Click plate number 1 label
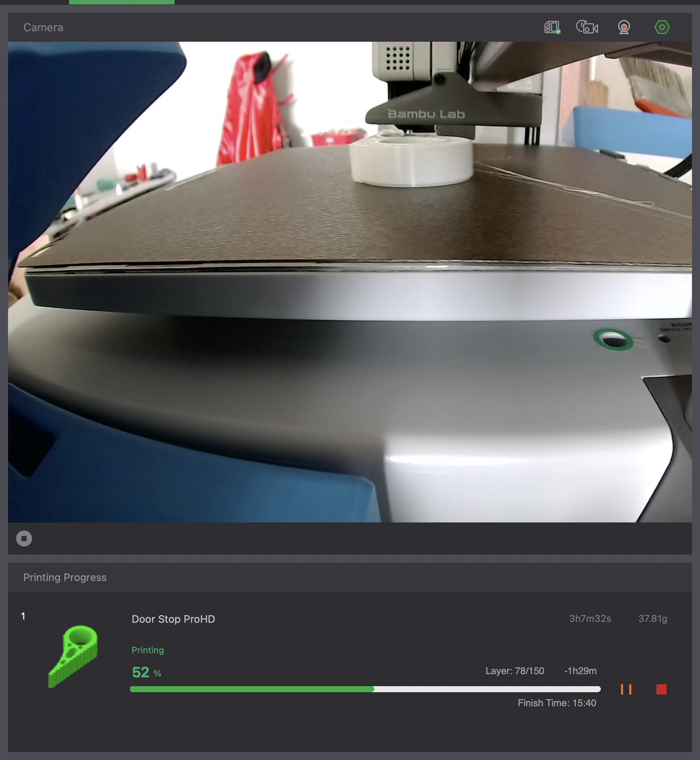Image resolution: width=700 pixels, height=760 pixels. [23, 616]
